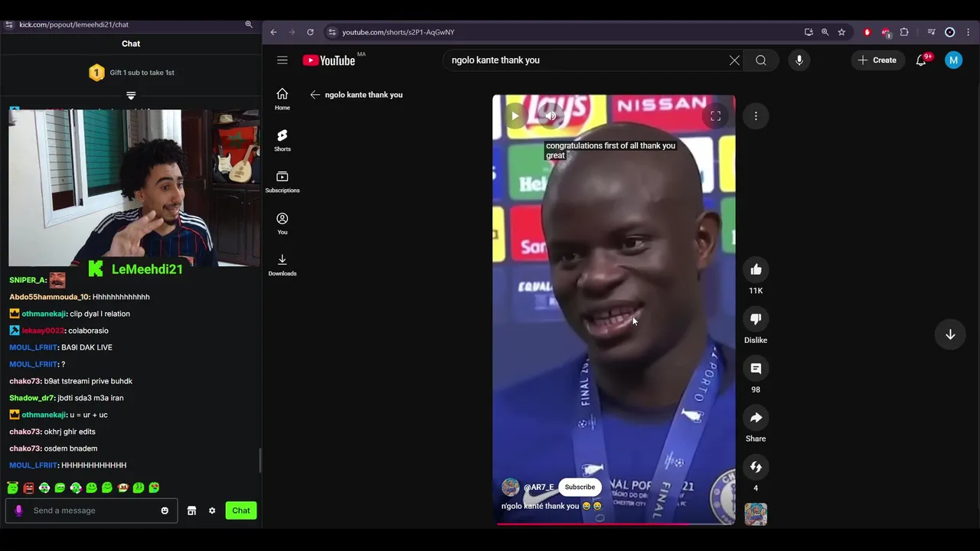Like the Short with 11K likes
This screenshot has width=980, height=551.
click(756, 269)
